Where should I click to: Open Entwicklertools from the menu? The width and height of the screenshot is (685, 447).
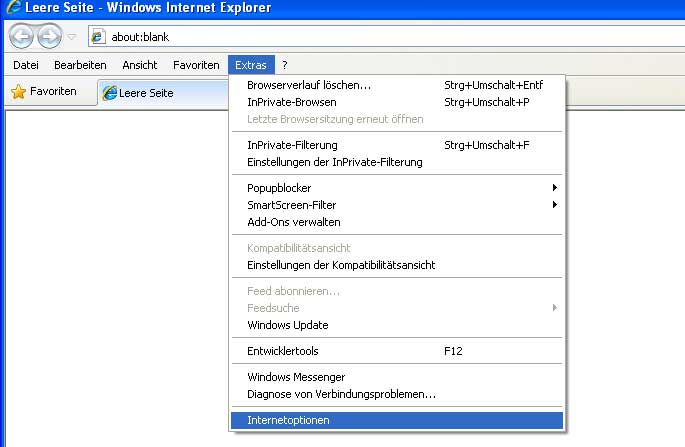click(x=397, y=351)
